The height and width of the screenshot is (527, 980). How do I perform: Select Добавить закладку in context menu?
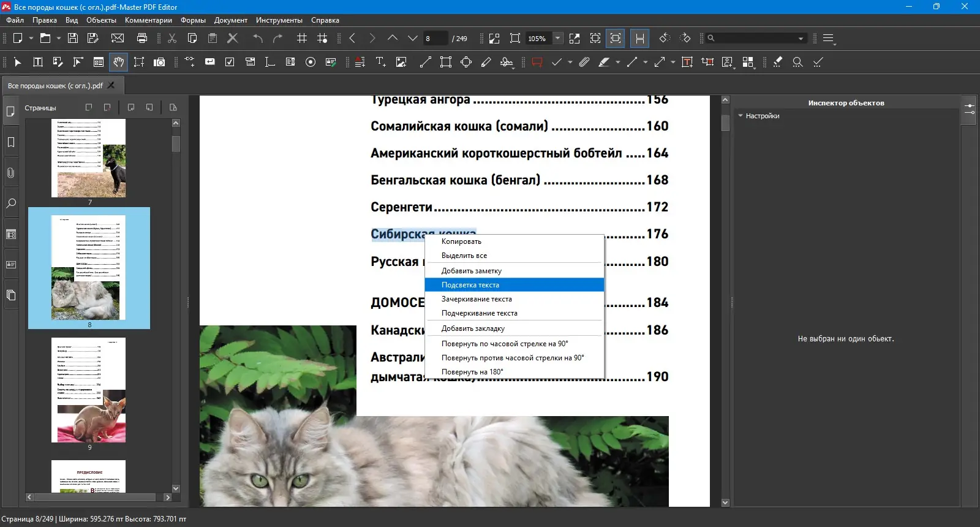pyautogui.click(x=473, y=328)
